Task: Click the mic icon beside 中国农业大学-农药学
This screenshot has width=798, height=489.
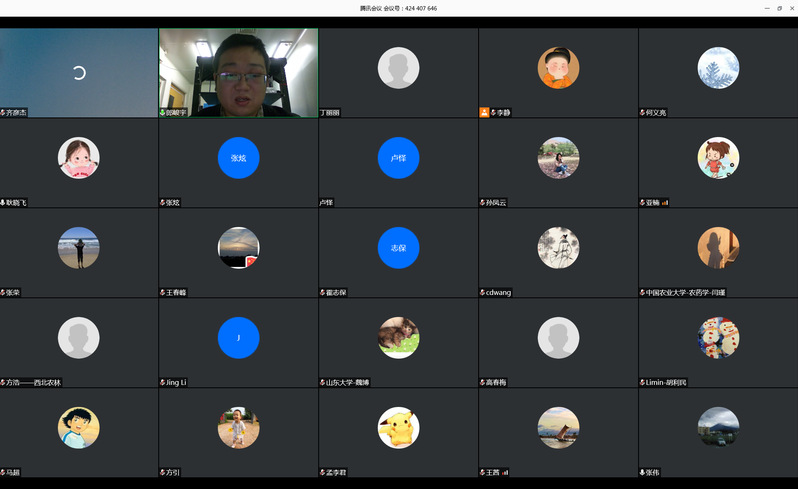Action: pos(643,293)
